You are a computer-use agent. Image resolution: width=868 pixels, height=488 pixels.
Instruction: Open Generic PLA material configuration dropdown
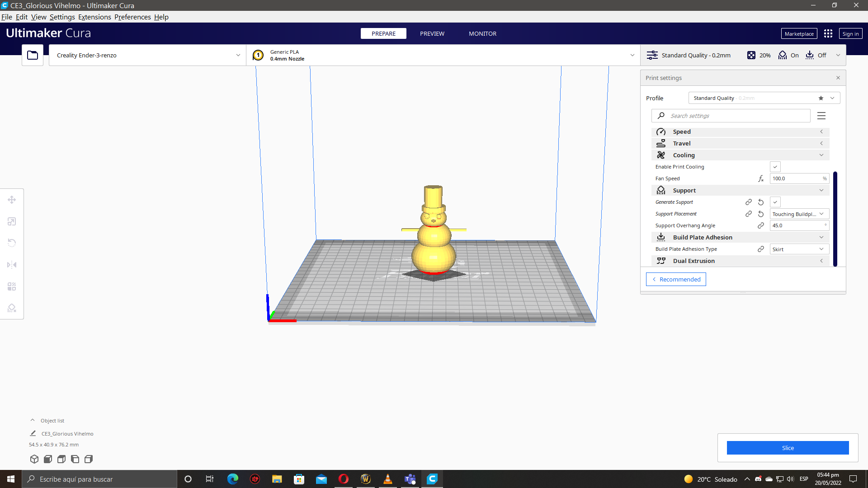coord(443,55)
